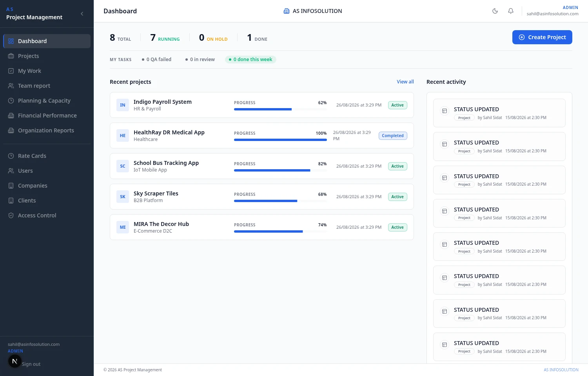Click the Team report people icon

pyautogui.click(x=11, y=86)
